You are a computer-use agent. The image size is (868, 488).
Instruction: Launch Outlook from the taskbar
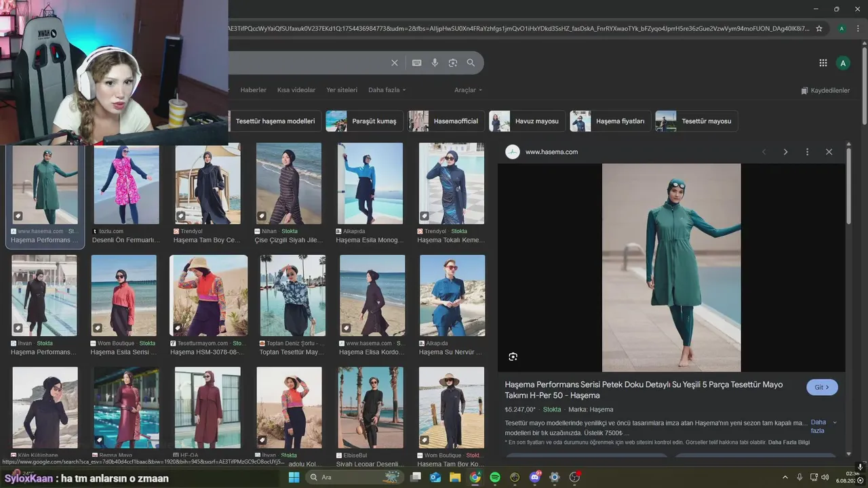coord(435,477)
